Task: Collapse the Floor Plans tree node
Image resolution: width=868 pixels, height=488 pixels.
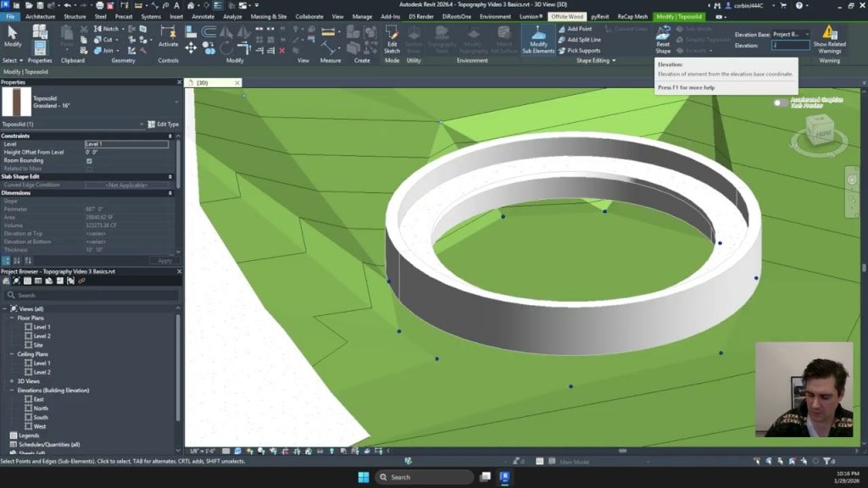Action: (13, 318)
